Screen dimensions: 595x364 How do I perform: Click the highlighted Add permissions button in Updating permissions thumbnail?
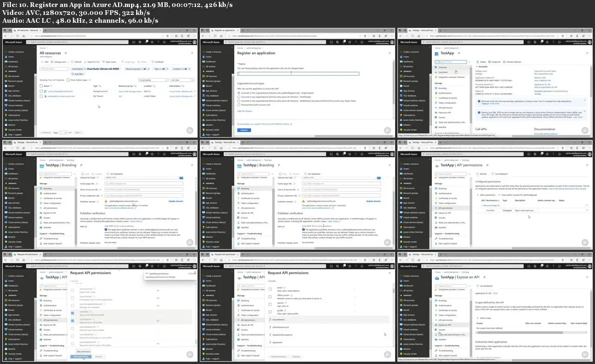[81, 357]
